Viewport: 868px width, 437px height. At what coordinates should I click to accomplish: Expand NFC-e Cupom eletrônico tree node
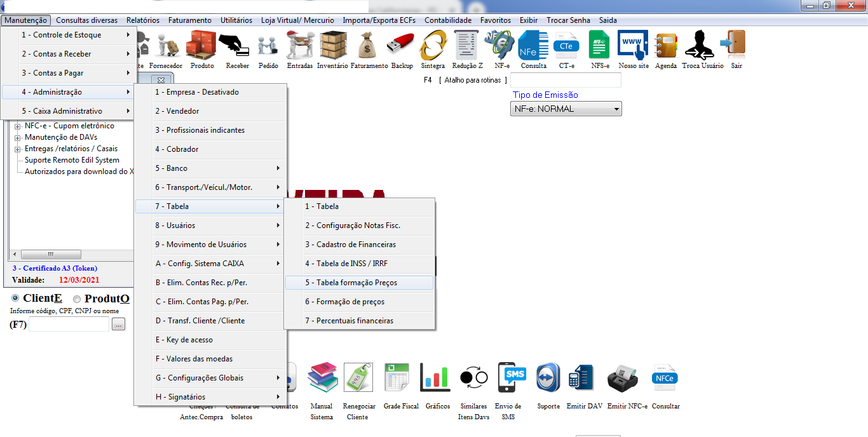pos(18,126)
